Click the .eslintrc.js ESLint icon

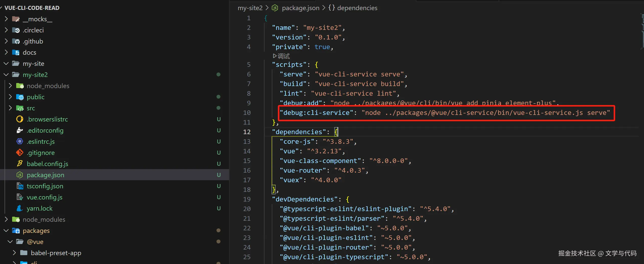[20, 141]
